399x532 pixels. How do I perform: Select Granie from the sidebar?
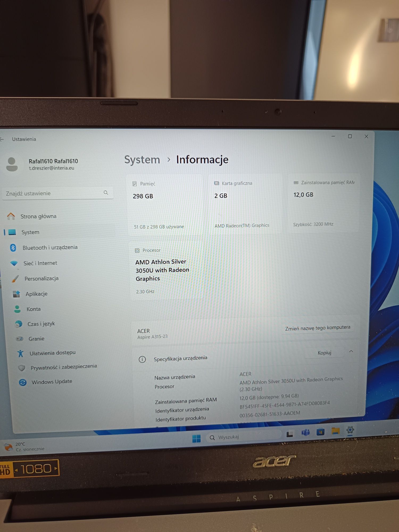pos(36,339)
